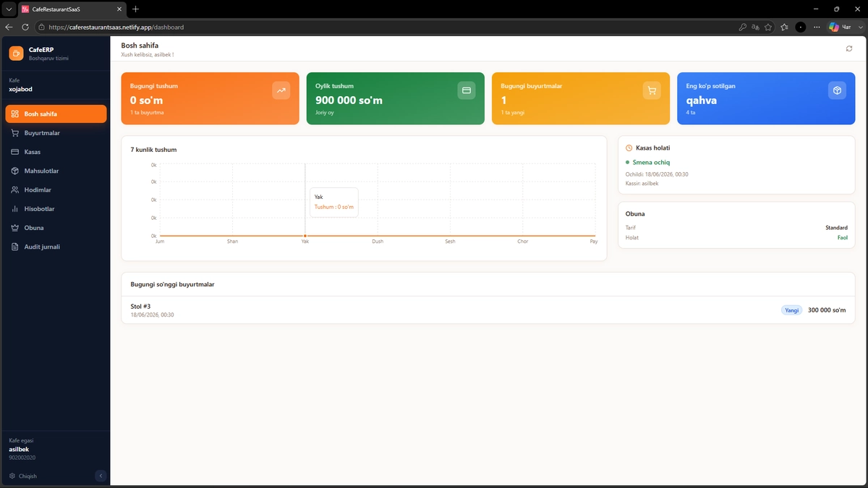This screenshot has height=488, width=868.
Task: Click the Bosh sahifa grid icon in sidebar
Action: pyautogui.click(x=15, y=114)
